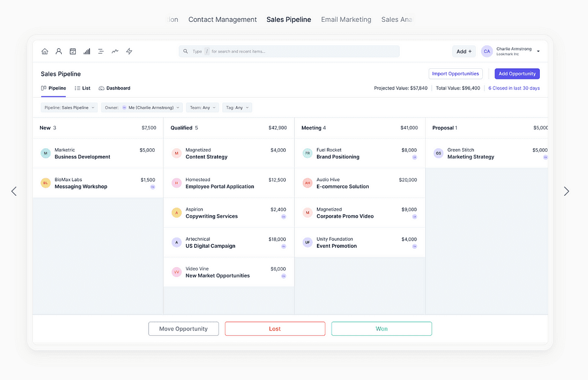Click owner badge on US Digital Campaign card

pos(283,246)
